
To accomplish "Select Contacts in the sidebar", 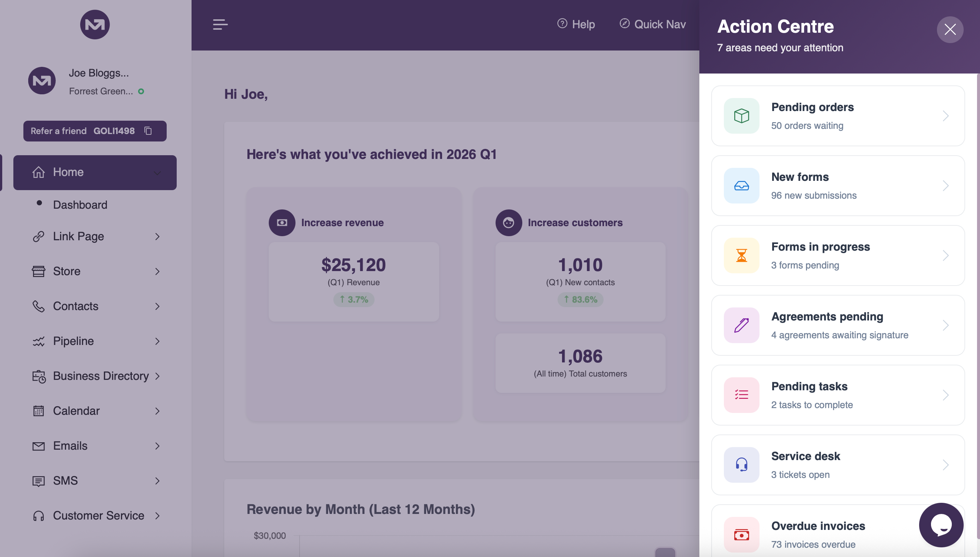I will (76, 306).
